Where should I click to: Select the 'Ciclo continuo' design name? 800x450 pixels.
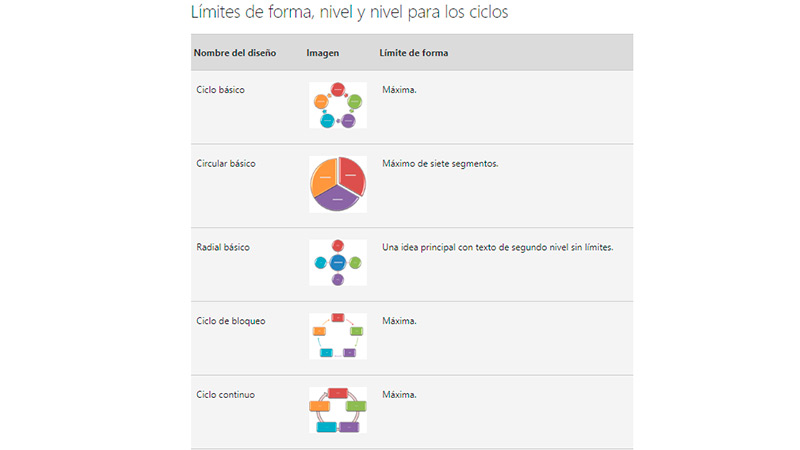pyautogui.click(x=226, y=395)
